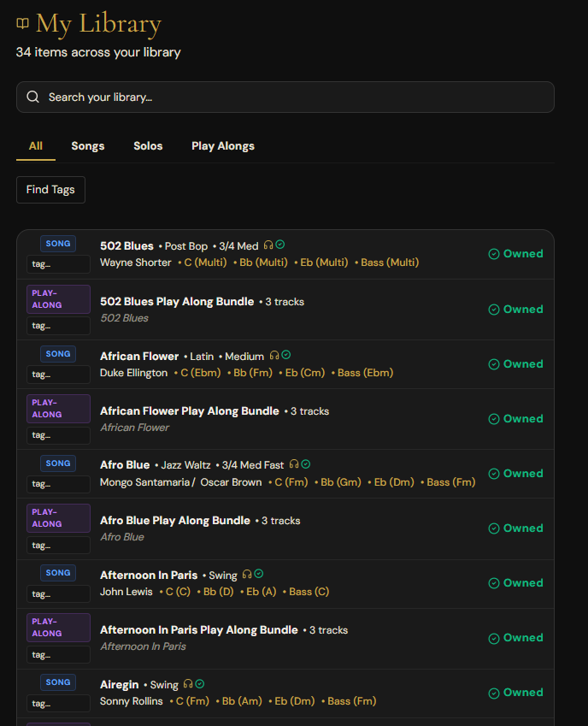
Task: Click Owned status for Afternoon In Paris Play Along Bundle
Action: point(515,638)
